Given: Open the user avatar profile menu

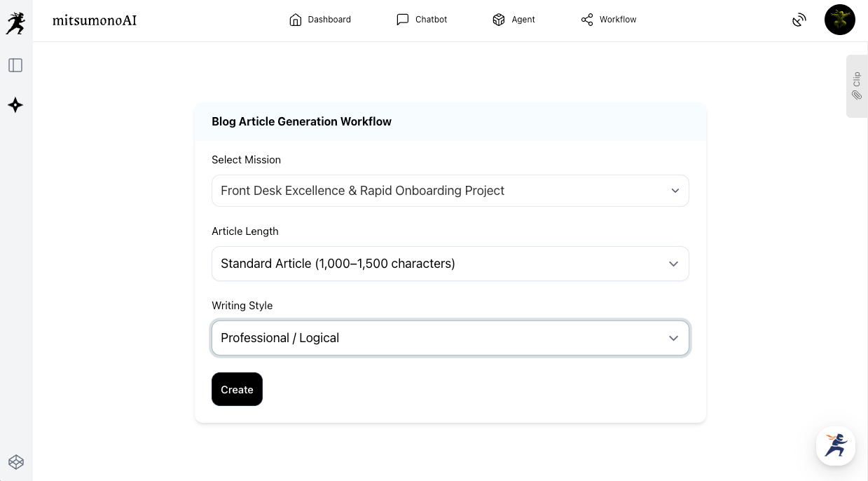Looking at the screenshot, I should (839, 20).
